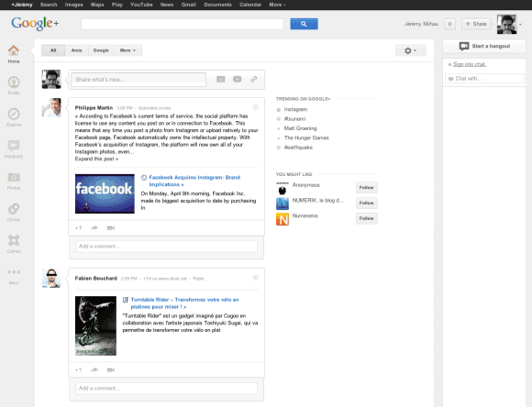Open trending topic Matt Groening
The width and height of the screenshot is (532, 407).
coord(300,128)
